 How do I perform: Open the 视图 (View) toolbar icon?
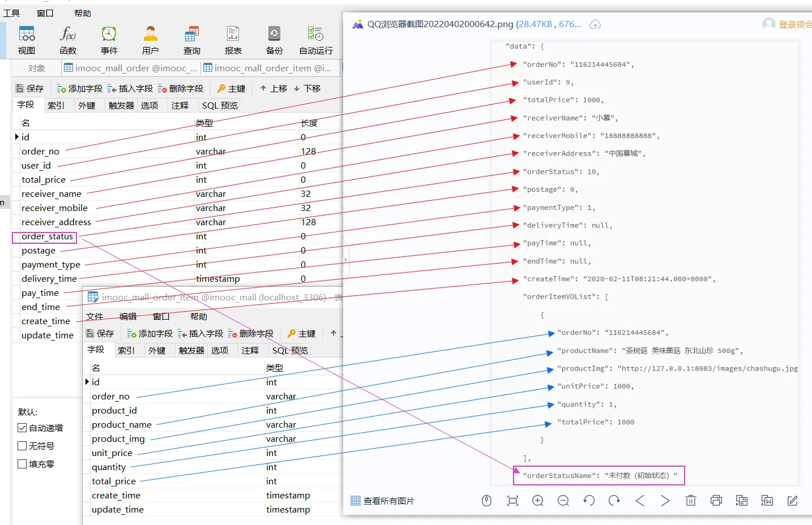[x=27, y=40]
